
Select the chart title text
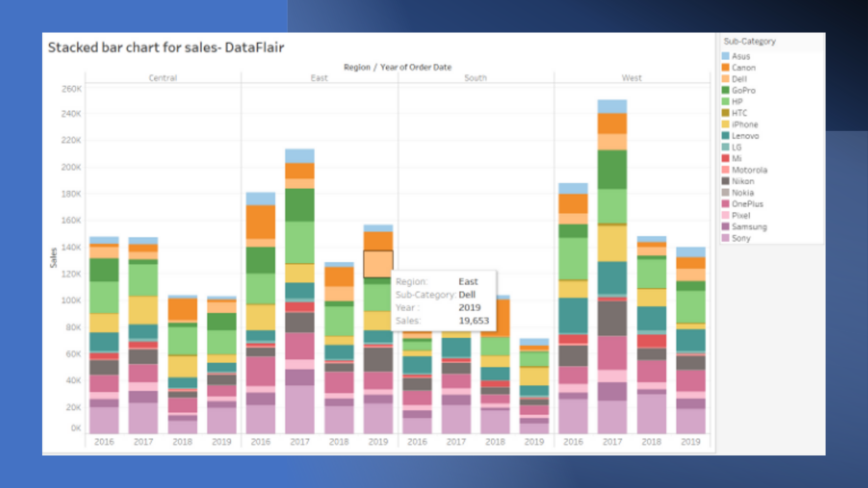click(166, 47)
